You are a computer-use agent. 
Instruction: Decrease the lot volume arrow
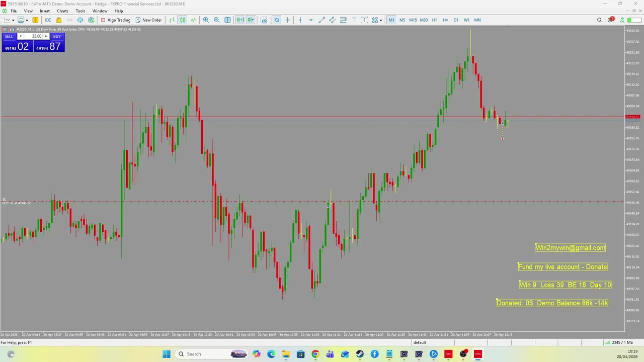(20, 36)
